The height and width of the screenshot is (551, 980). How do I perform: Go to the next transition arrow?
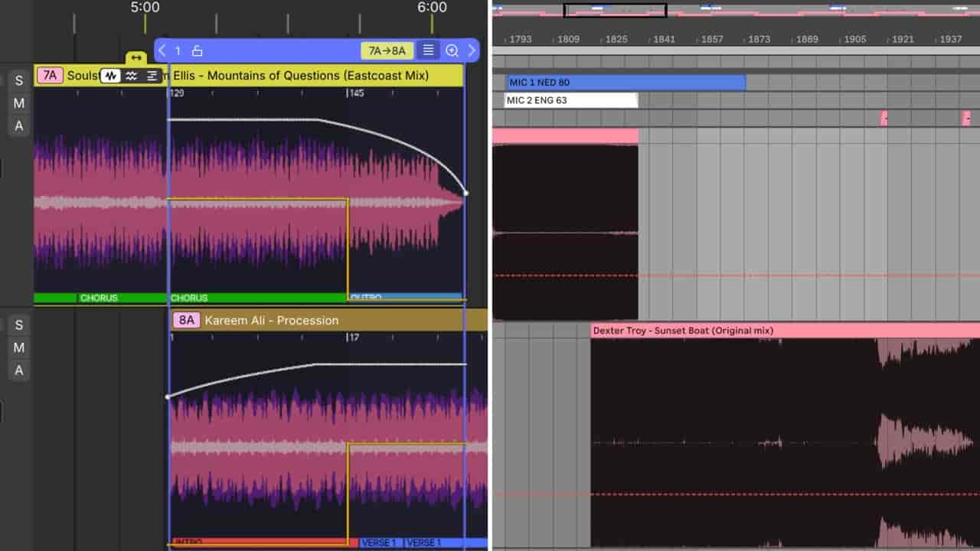coord(472,51)
